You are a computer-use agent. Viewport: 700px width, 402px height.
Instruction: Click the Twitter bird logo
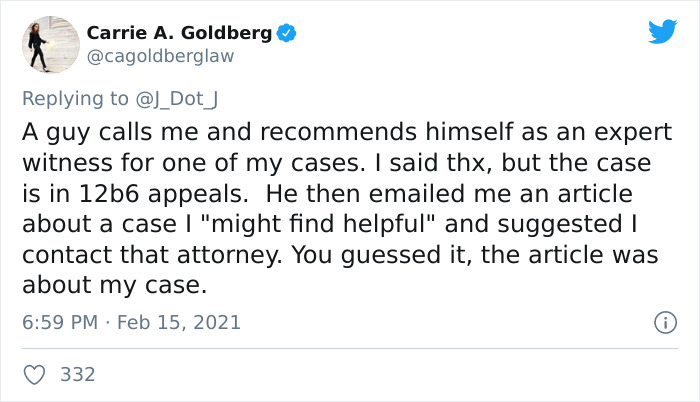662,31
